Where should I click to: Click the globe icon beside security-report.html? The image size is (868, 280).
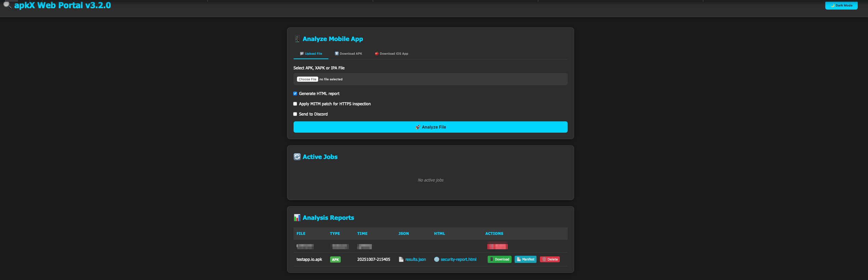(436, 259)
